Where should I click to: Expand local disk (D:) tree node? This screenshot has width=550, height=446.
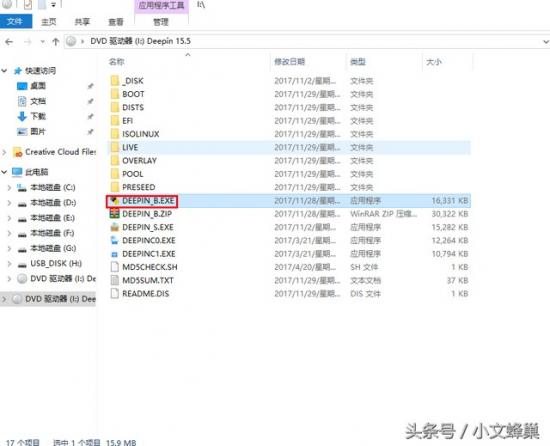[9, 203]
